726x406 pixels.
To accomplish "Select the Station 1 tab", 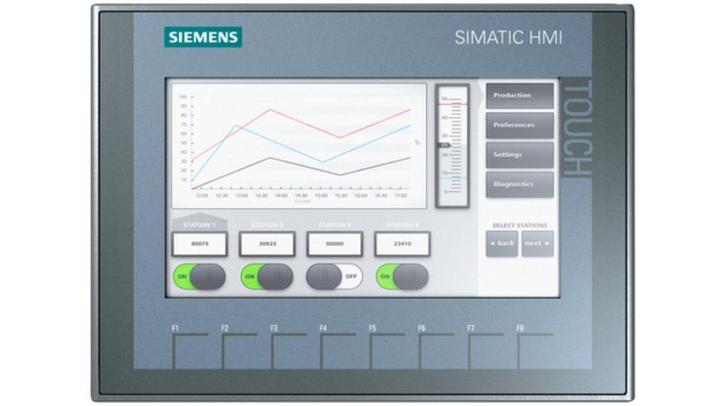I will (200, 222).
